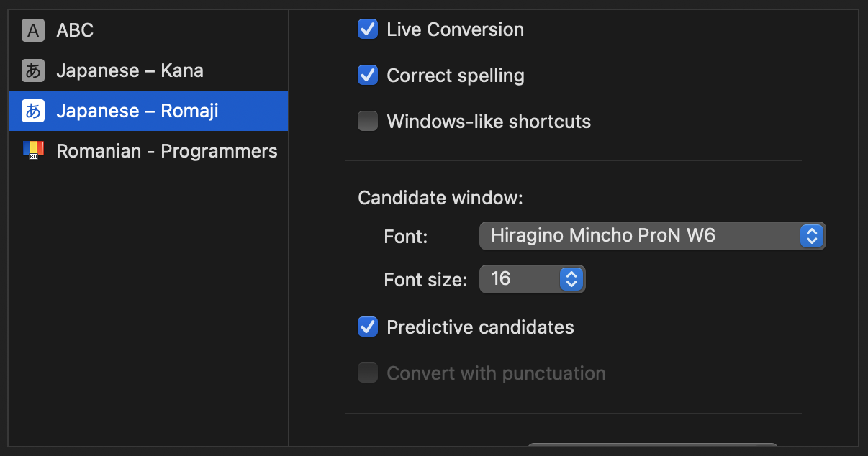
Task: Click the highlighted Japanese Romaji icon
Action: point(33,111)
